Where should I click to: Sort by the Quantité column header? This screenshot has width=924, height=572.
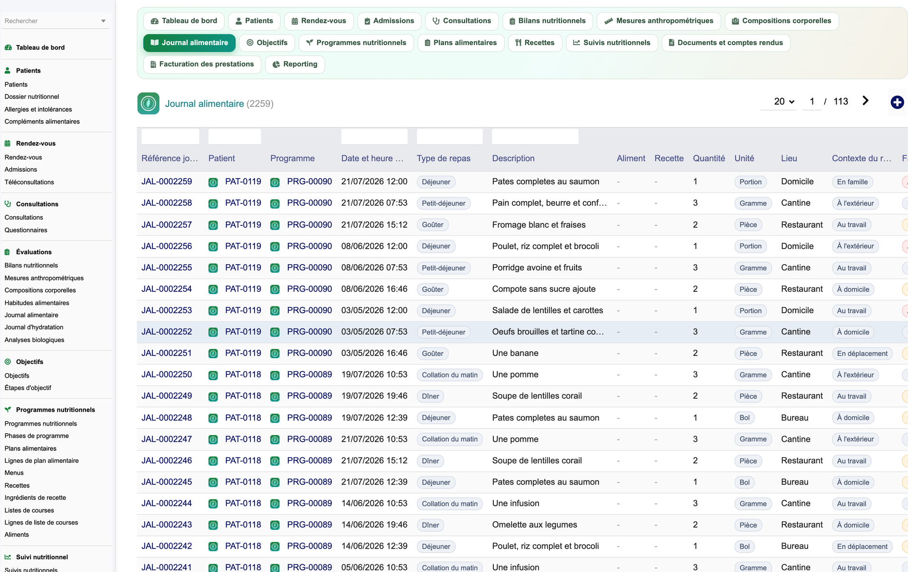point(709,158)
